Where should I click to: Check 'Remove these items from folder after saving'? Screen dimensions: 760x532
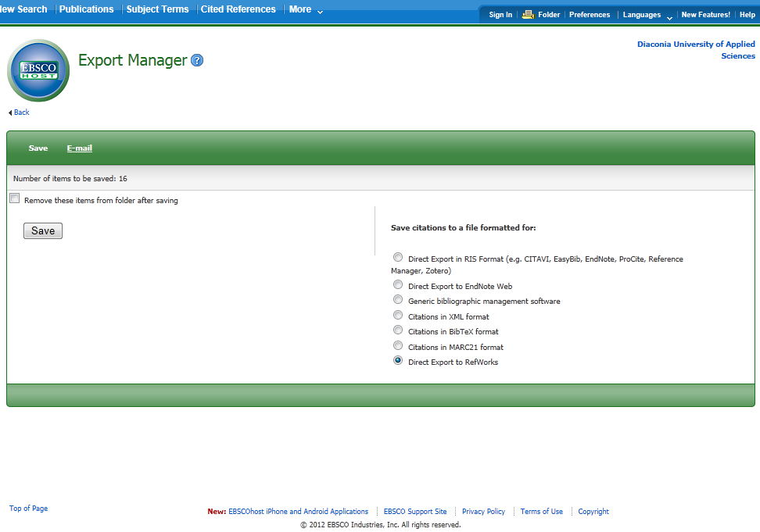point(15,198)
